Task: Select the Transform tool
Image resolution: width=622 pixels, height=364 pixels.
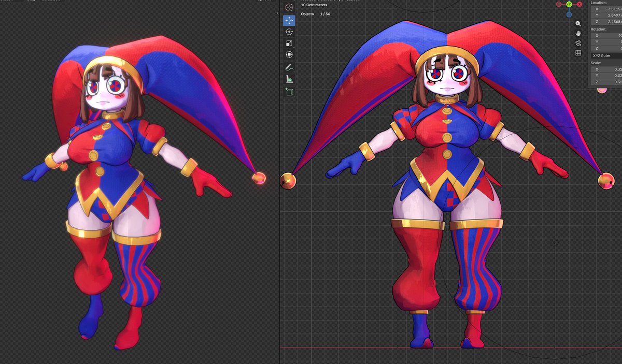Action: [x=289, y=54]
